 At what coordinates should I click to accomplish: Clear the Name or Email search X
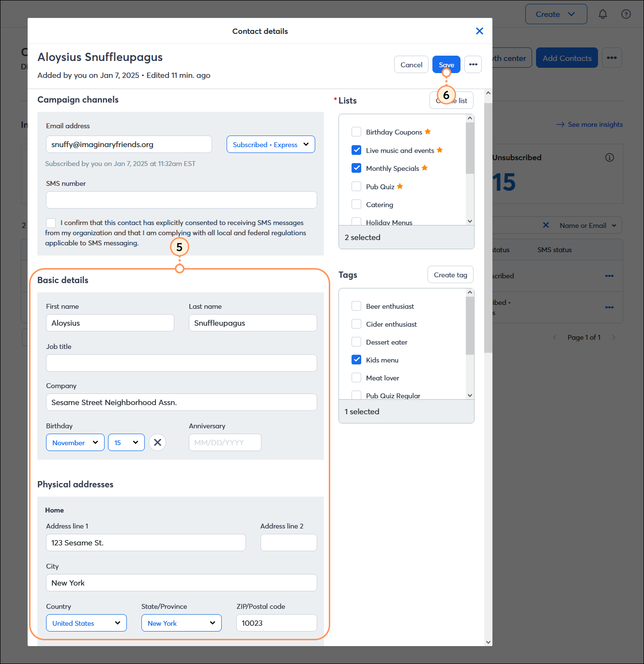tap(546, 225)
